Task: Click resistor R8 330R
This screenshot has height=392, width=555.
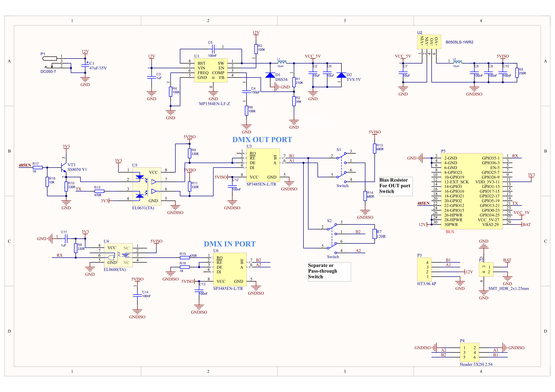Action: pyautogui.click(x=76, y=248)
